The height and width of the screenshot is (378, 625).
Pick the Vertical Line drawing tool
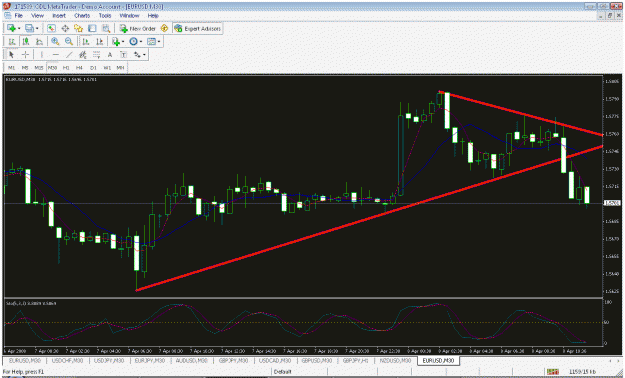coord(42,55)
